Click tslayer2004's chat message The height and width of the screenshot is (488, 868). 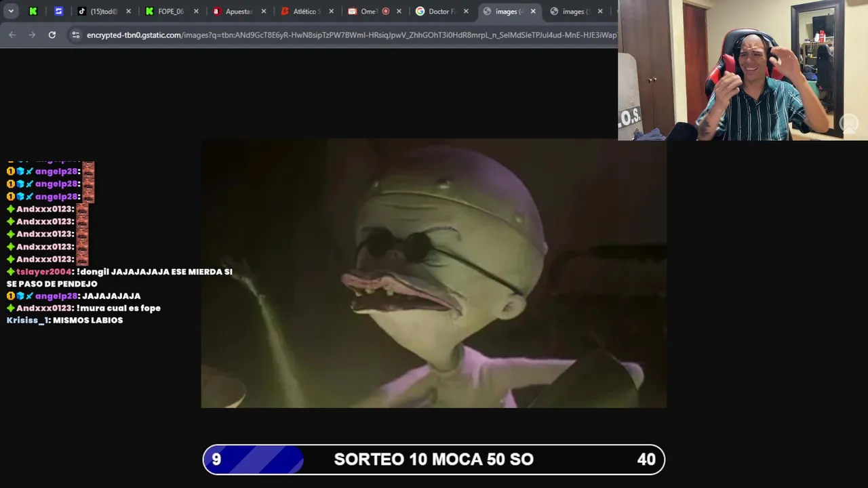click(119, 278)
